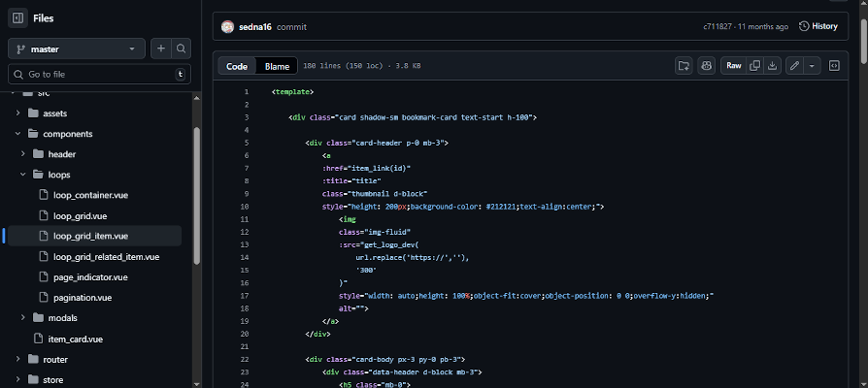
Task: Open sedna16 author profile link
Action: click(255, 26)
